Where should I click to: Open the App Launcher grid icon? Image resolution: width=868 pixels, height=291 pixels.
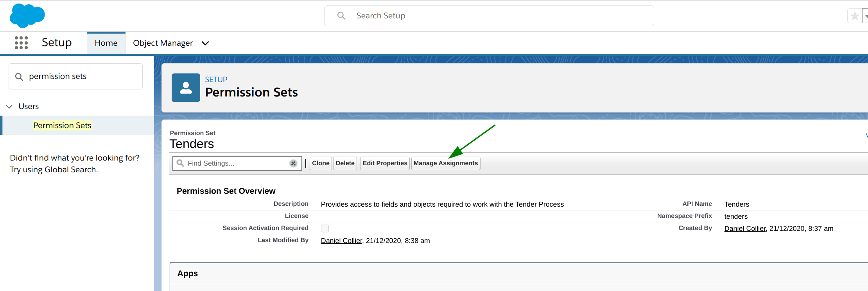coord(21,43)
